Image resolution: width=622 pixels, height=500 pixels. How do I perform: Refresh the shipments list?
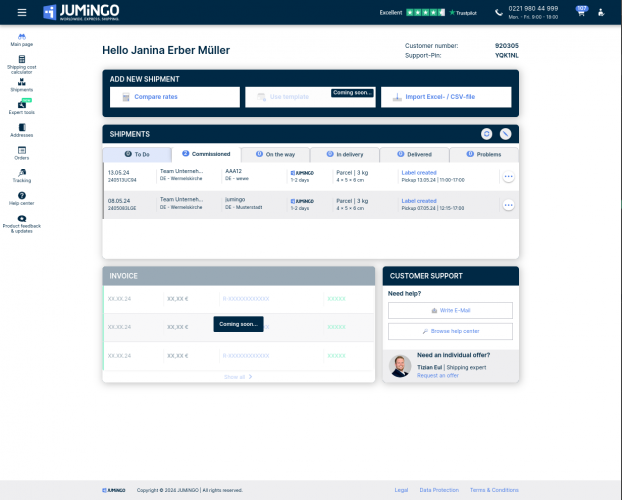[x=487, y=134]
